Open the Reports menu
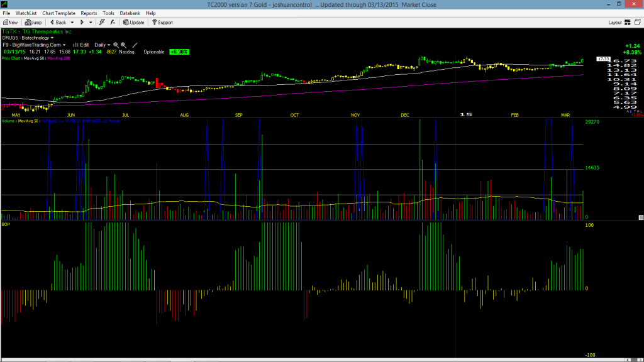 tap(89, 13)
